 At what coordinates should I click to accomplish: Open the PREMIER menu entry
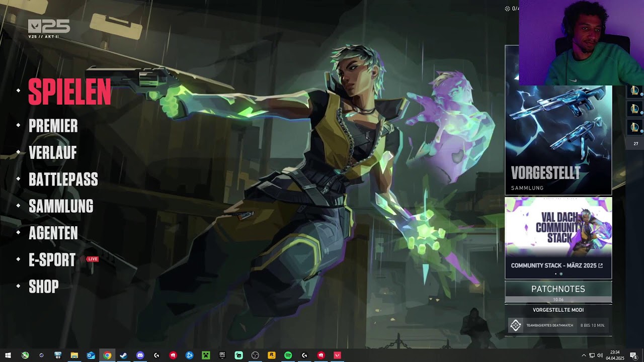pos(53,126)
